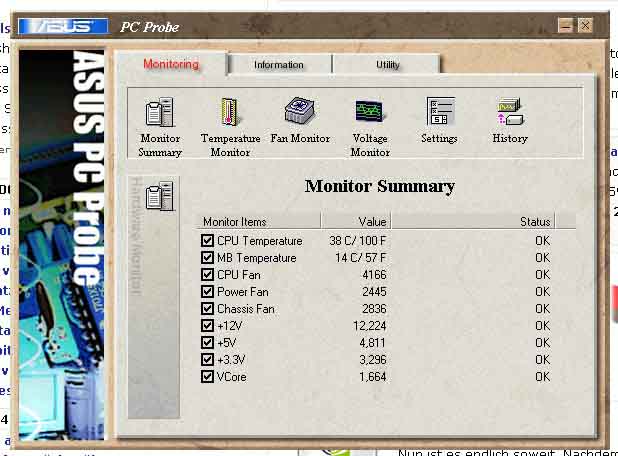
Task: Select the Power Fan value 2445
Action: pos(374,291)
